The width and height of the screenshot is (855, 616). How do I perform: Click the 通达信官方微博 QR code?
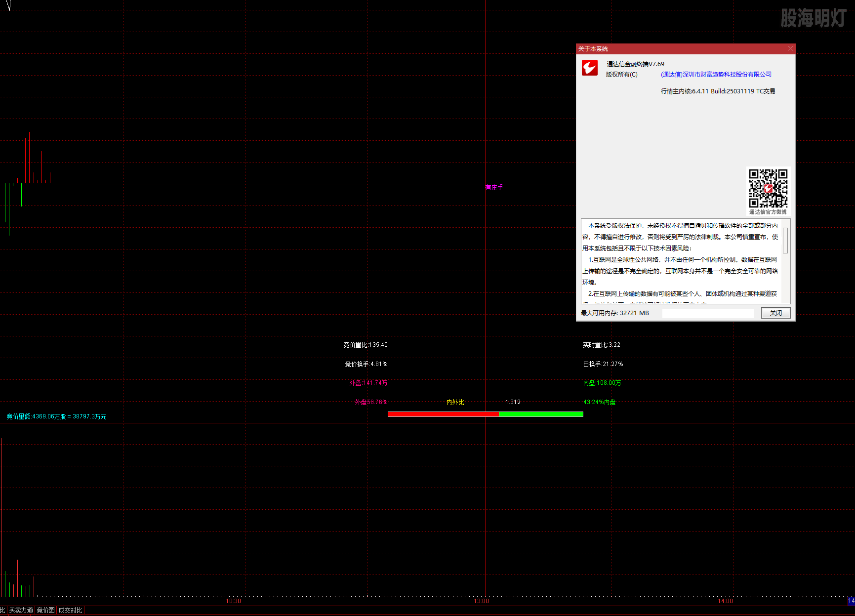coord(768,188)
